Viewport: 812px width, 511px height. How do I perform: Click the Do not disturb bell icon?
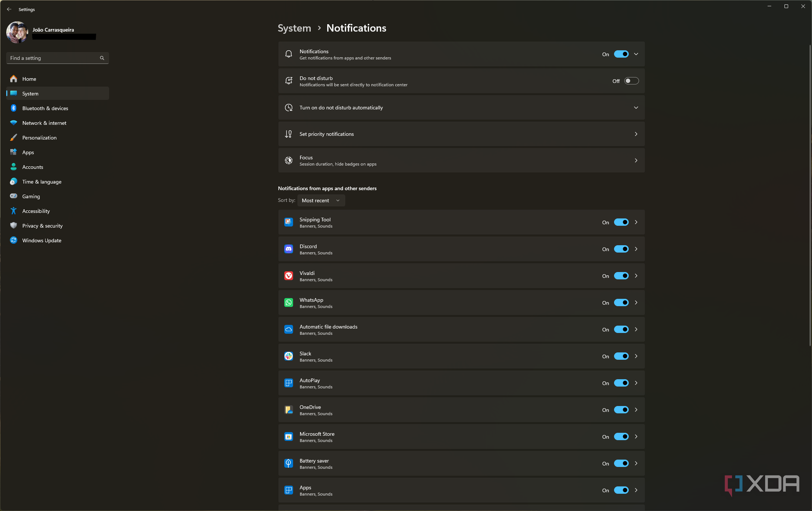(x=289, y=81)
